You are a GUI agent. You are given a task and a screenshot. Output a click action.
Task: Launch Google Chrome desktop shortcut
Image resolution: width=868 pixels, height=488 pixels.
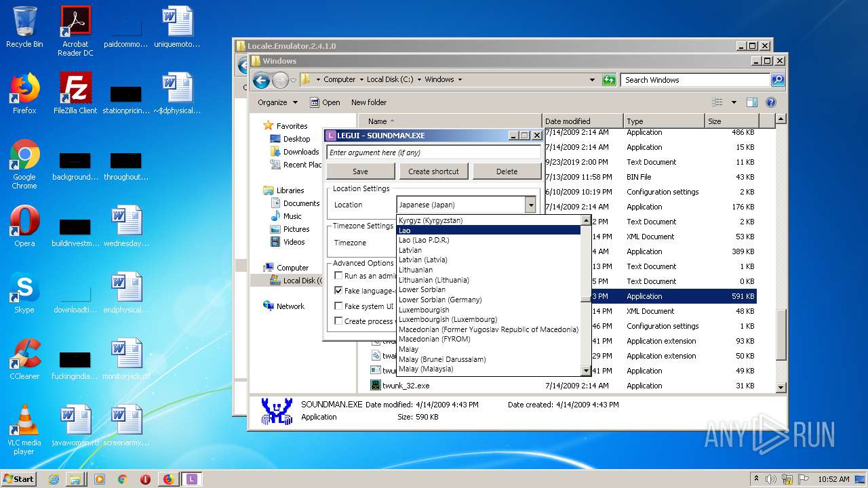click(x=24, y=164)
